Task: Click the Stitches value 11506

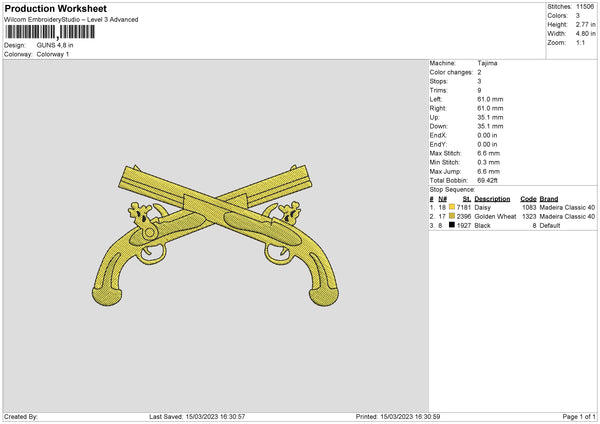Action: tap(585, 7)
